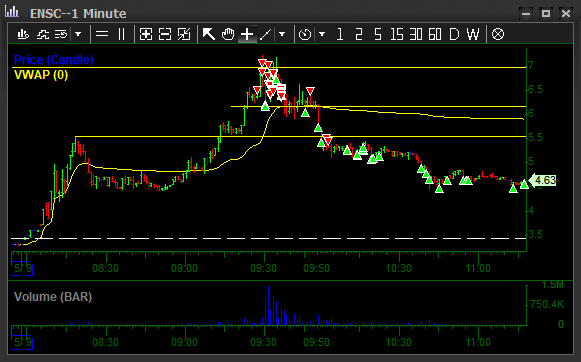Screen dimensions: 581x362
Task: Close the ENSC chart window
Action: (566, 14)
